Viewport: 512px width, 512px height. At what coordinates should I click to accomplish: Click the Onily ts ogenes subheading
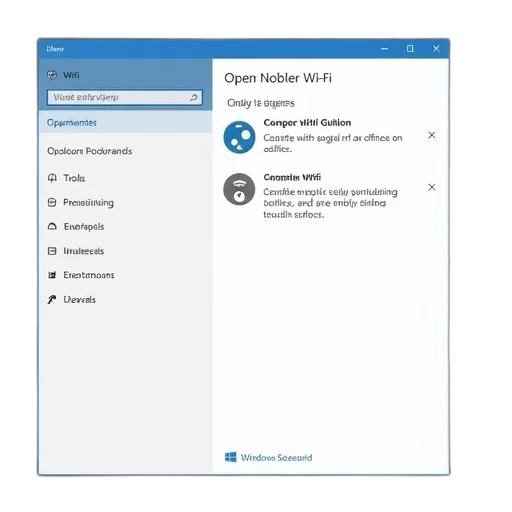pos(261,103)
